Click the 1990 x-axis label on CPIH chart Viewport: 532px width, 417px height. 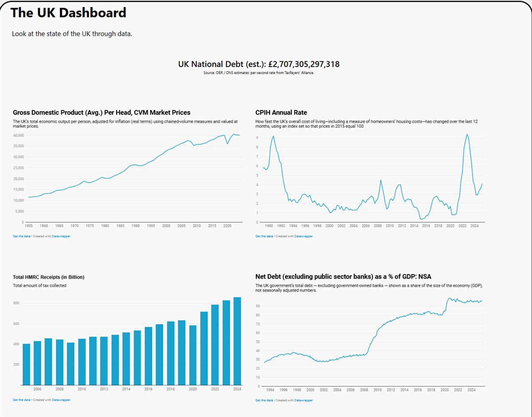[269, 226]
